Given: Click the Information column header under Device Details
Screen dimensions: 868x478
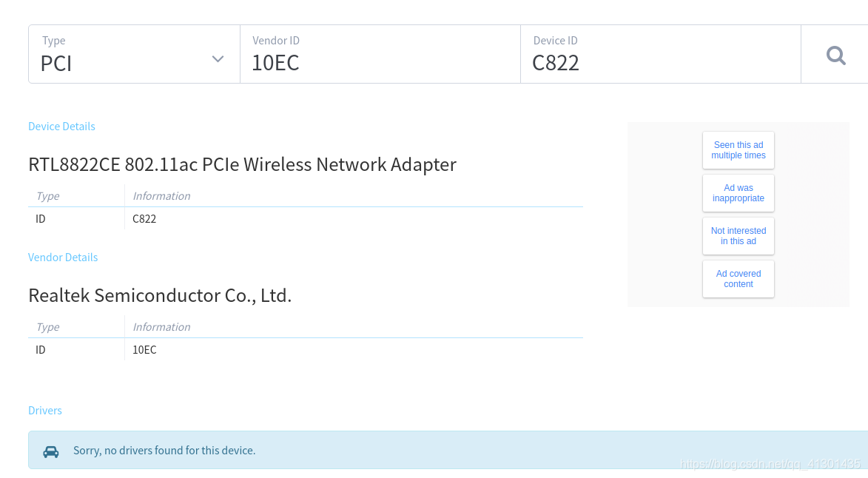Looking at the screenshot, I should [161, 196].
